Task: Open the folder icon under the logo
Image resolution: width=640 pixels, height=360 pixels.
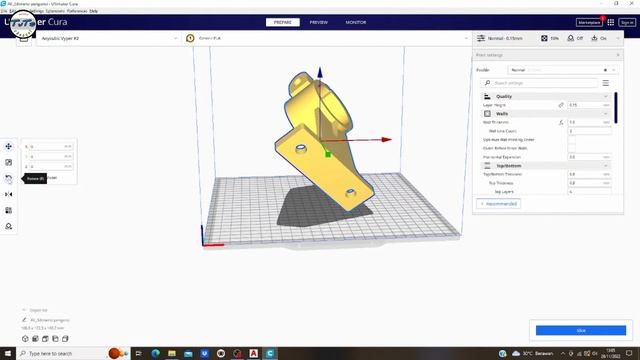Action: point(24,40)
